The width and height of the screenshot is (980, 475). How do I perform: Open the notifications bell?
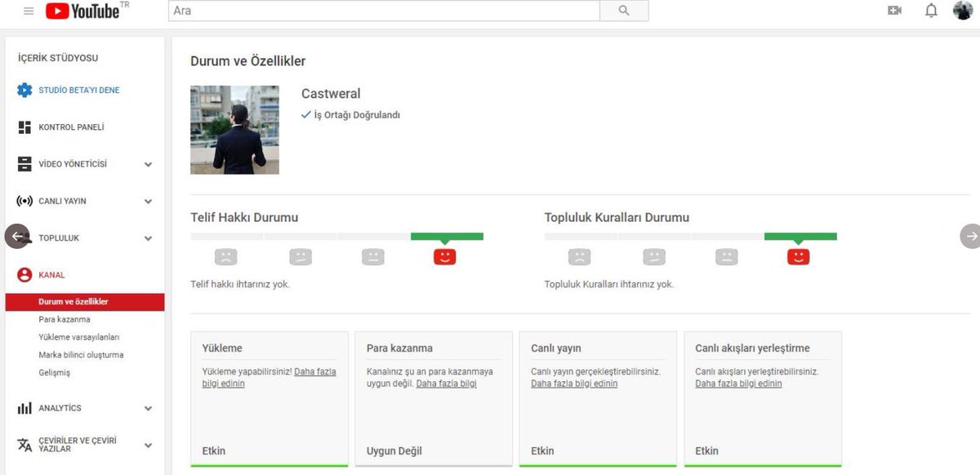(931, 11)
